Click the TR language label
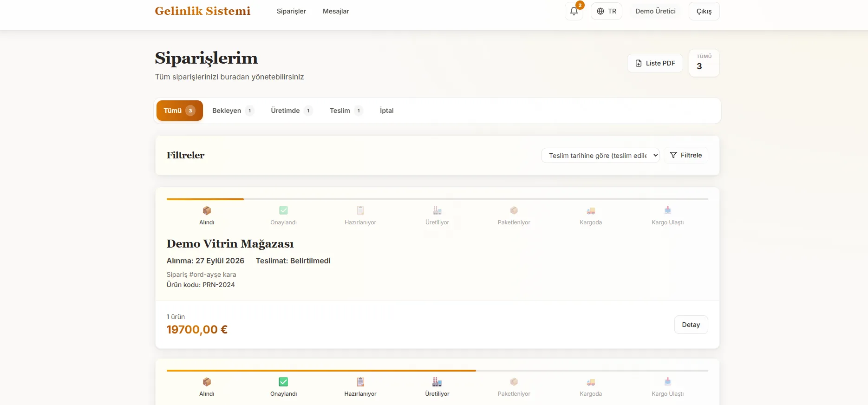868x405 pixels. [612, 11]
